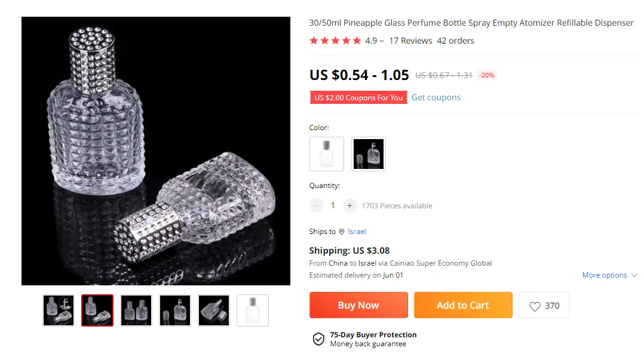
Task: Click the US $2.00 Coupons For You badge
Action: point(358,97)
